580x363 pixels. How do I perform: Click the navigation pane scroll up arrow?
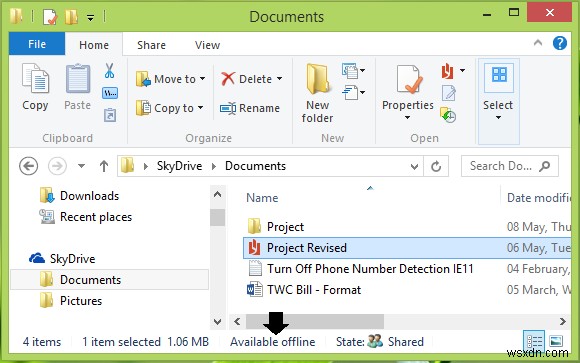218,194
